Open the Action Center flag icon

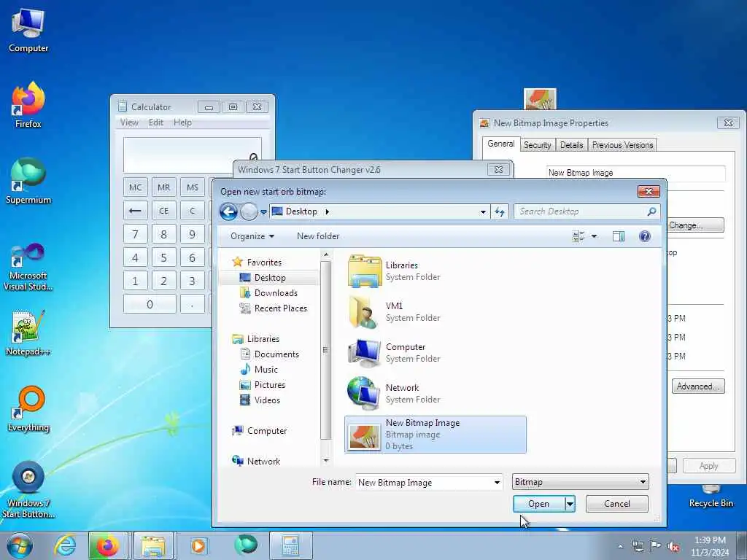pyautogui.click(x=656, y=547)
